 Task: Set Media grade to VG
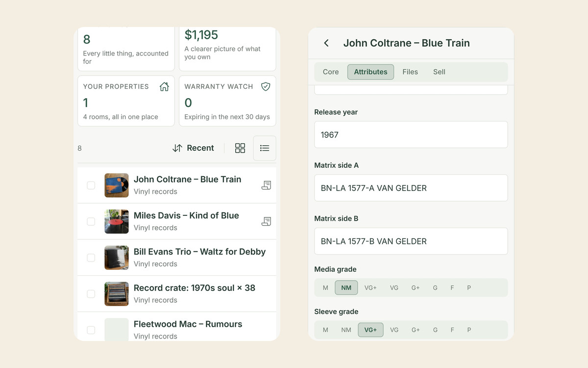394,288
